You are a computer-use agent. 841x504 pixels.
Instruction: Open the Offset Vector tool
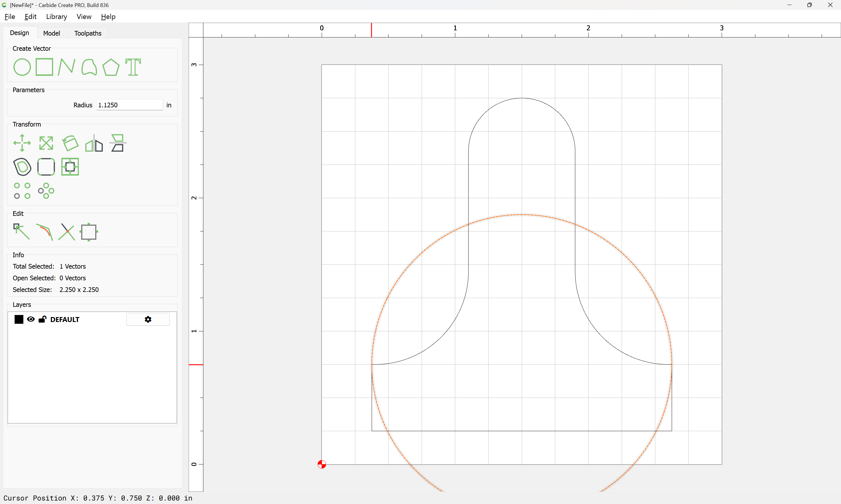pos(22,167)
